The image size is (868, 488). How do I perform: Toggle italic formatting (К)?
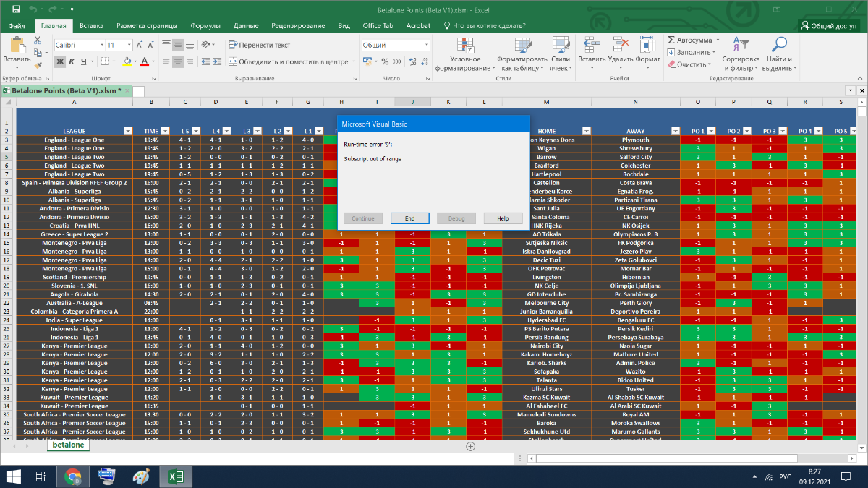pyautogui.click(x=72, y=61)
